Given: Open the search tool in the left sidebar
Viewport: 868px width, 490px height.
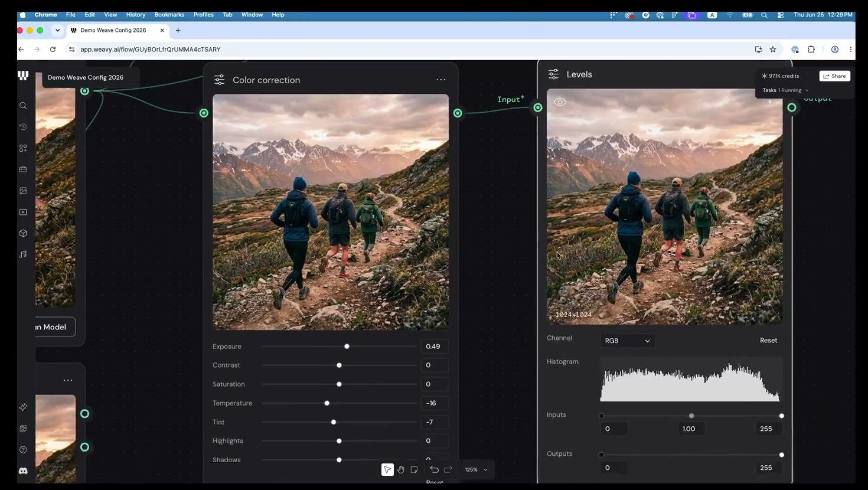Looking at the screenshot, I should click(x=23, y=106).
